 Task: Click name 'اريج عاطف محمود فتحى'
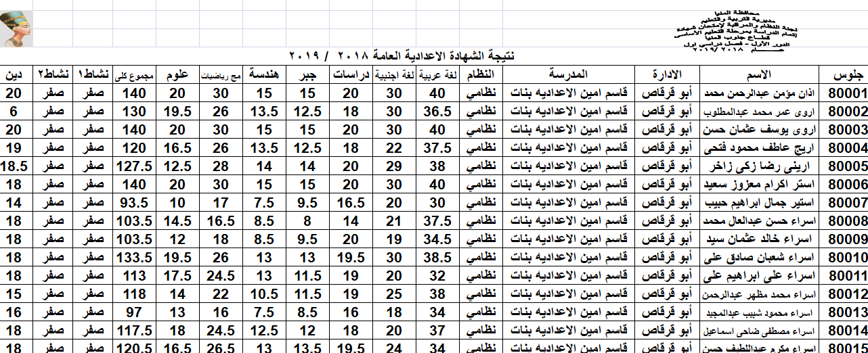[758, 147]
